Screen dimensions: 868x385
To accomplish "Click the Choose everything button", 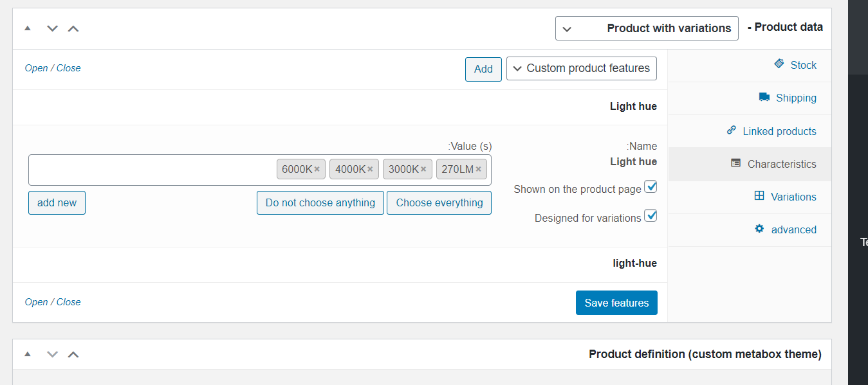I will tap(439, 202).
